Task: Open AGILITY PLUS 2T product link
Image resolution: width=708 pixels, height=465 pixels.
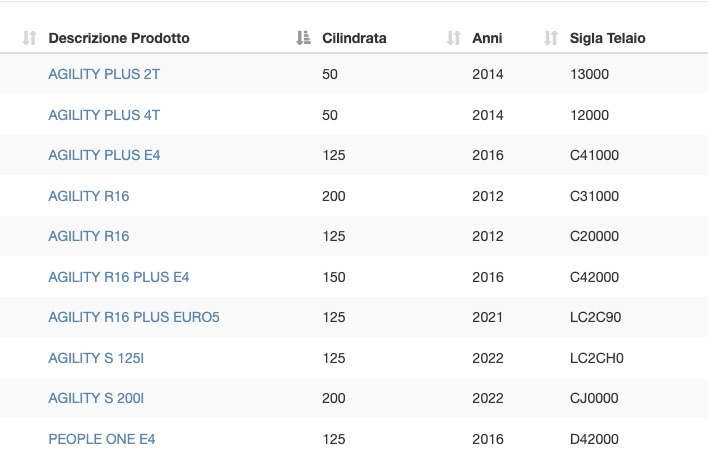Action: [x=104, y=74]
